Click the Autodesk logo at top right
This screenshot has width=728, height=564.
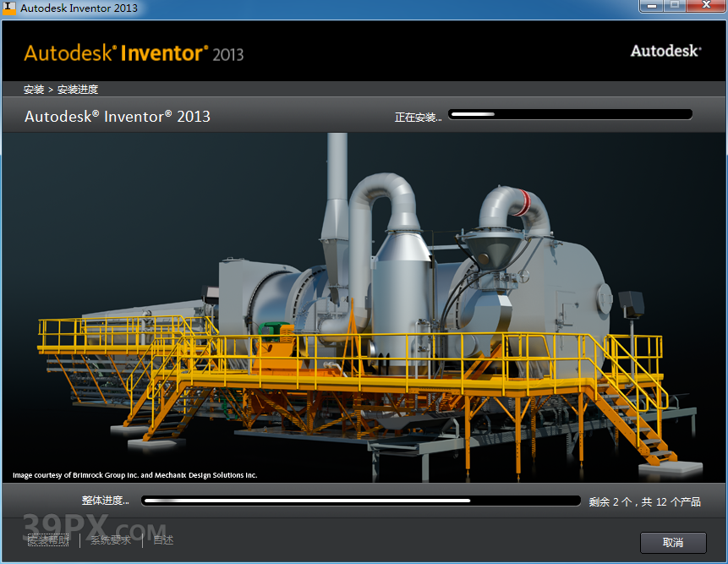coord(665,51)
